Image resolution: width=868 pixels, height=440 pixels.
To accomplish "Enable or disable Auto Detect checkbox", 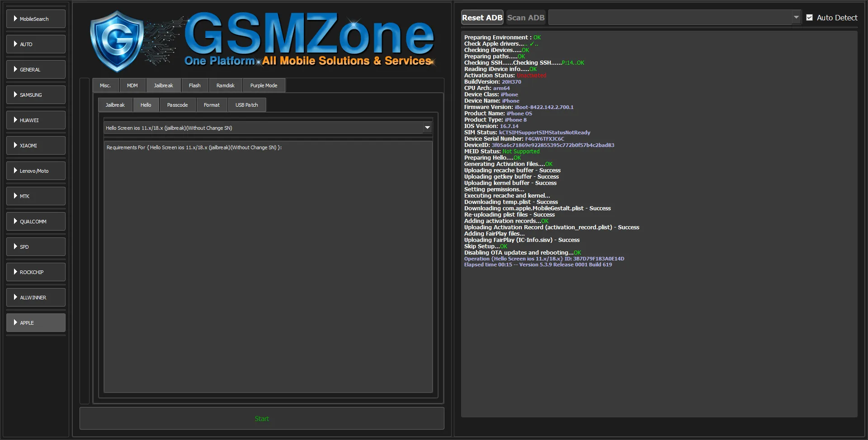I will tap(810, 18).
